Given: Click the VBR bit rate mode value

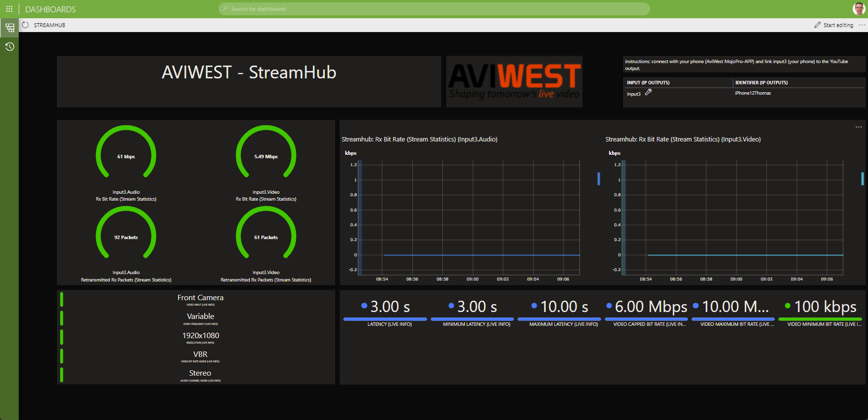Looking at the screenshot, I should [x=200, y=354].
